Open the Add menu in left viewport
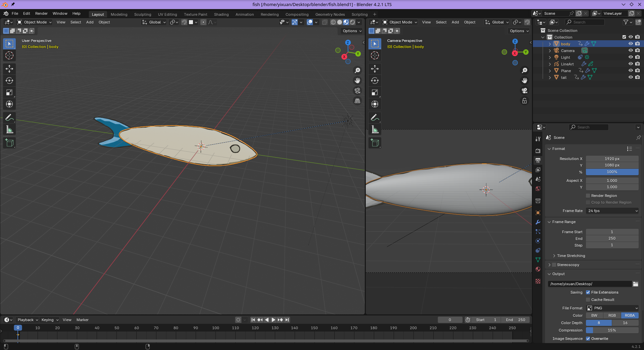Image resolution: width=644 pixels, height=350 pixels. point(90,22)
